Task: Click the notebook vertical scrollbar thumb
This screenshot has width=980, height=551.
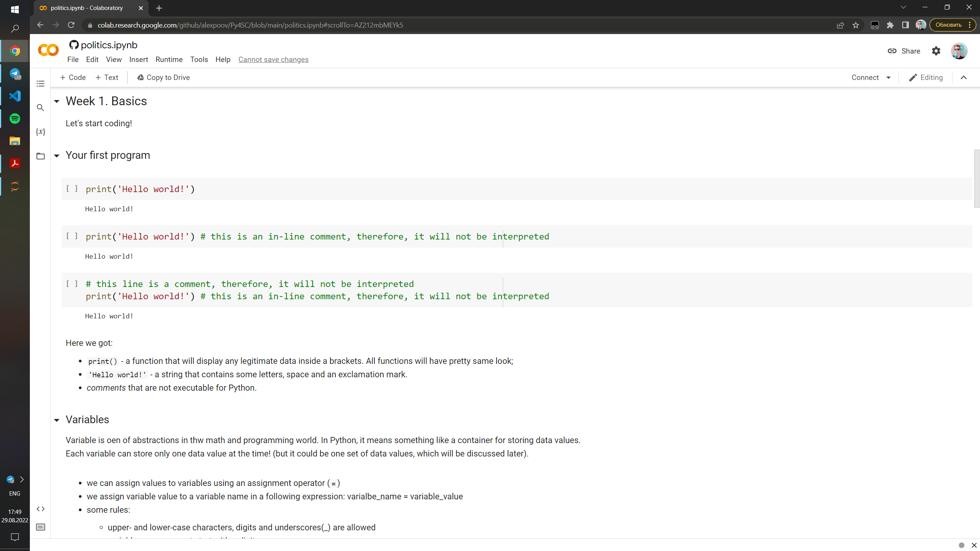Action: coord(977,179)
